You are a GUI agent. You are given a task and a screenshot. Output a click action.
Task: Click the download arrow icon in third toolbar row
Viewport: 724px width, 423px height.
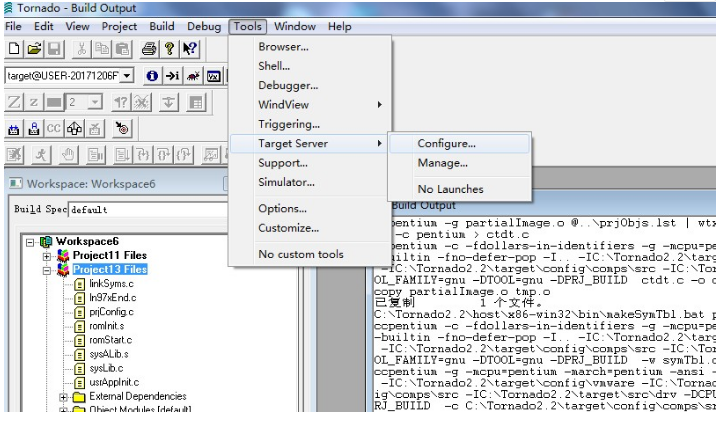pos(169,102)
